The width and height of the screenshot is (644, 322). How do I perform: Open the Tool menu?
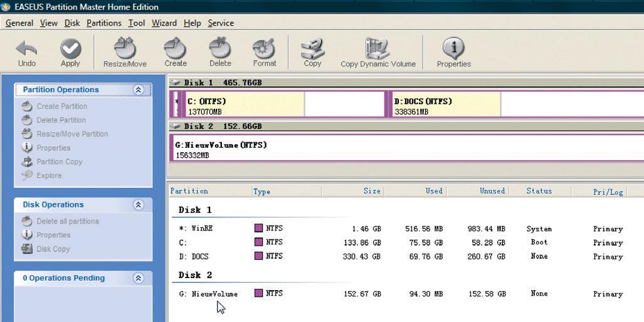pos(136,23)
